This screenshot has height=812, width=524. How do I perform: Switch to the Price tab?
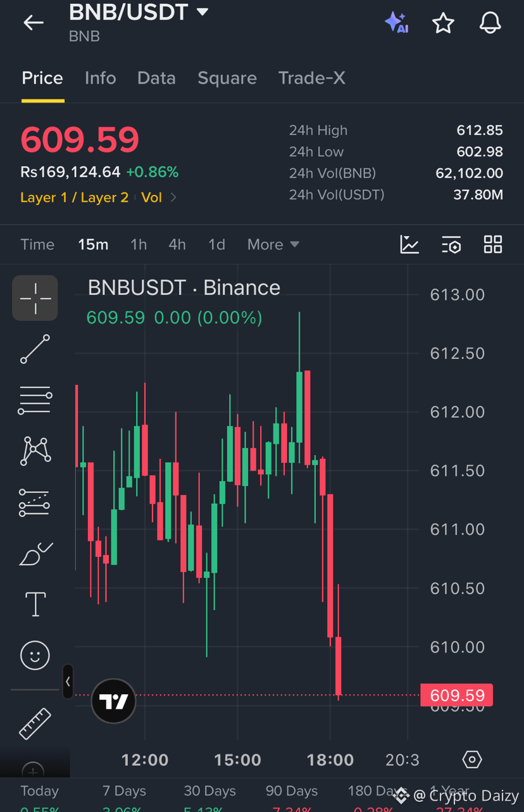[x=42, y=78]
